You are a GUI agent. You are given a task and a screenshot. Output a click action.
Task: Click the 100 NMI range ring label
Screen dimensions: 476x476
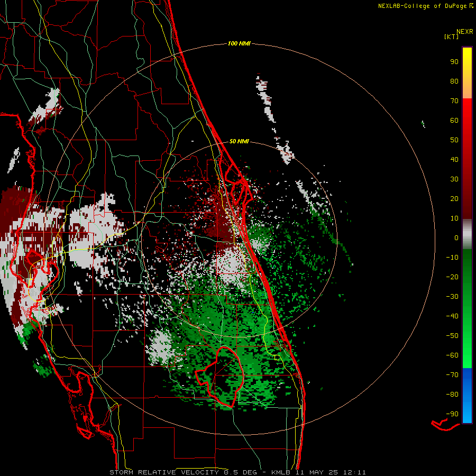[239, 44]
